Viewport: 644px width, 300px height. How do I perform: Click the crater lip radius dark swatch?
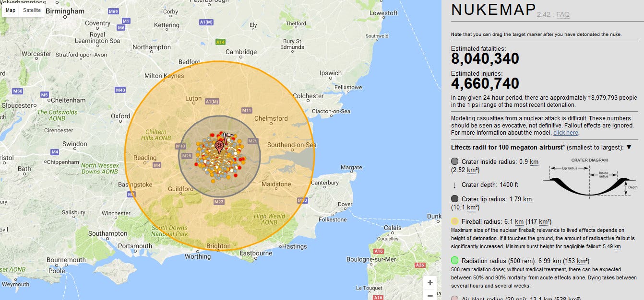tap(455, 199)
